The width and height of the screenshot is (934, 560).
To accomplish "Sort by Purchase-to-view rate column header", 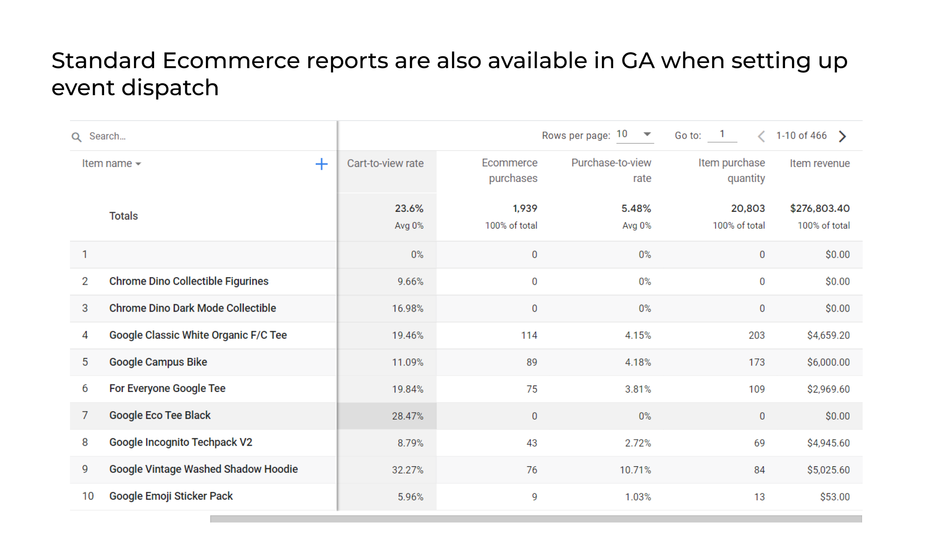I will point(611,170).
